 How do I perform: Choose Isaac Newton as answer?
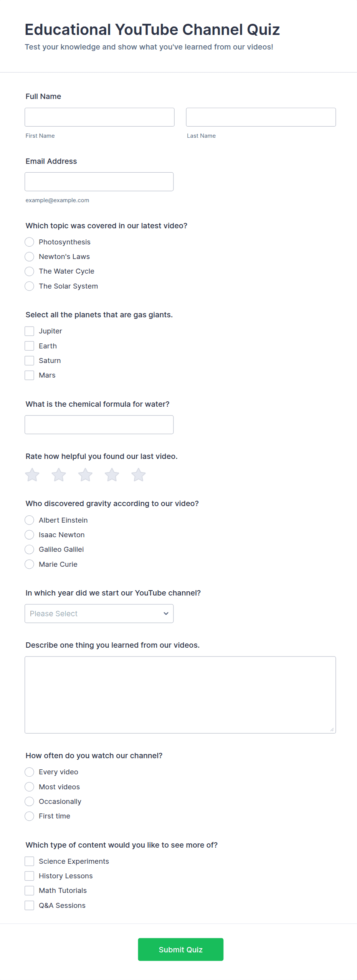[x=29, y=535]
